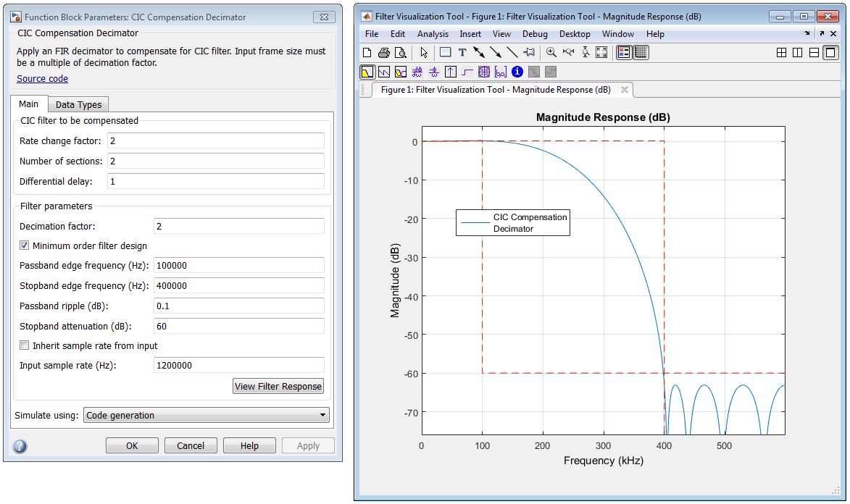Toggle the legend display button
Image resolution: width=850 pixels, height=504 pixels.
624,53
